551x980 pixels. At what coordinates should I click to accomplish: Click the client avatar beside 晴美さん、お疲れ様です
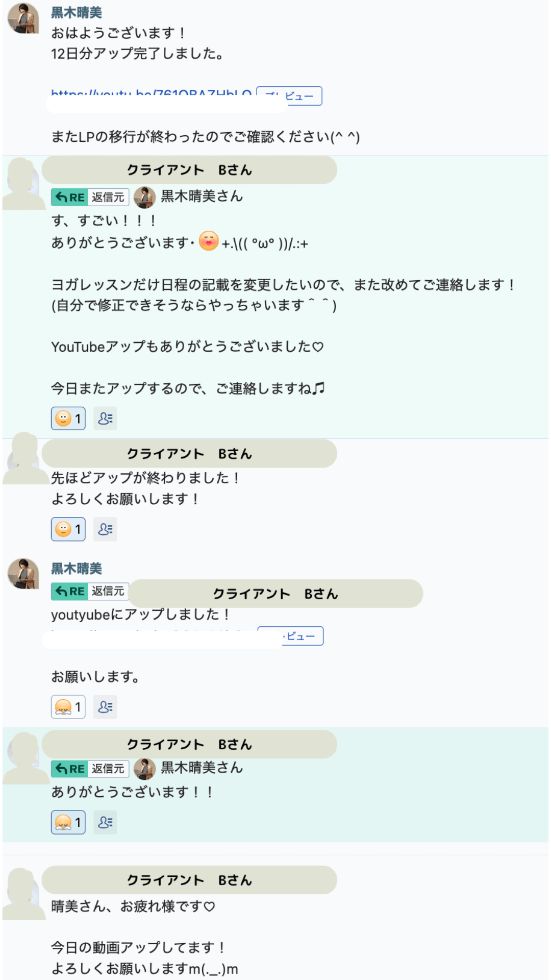[22, 893]
